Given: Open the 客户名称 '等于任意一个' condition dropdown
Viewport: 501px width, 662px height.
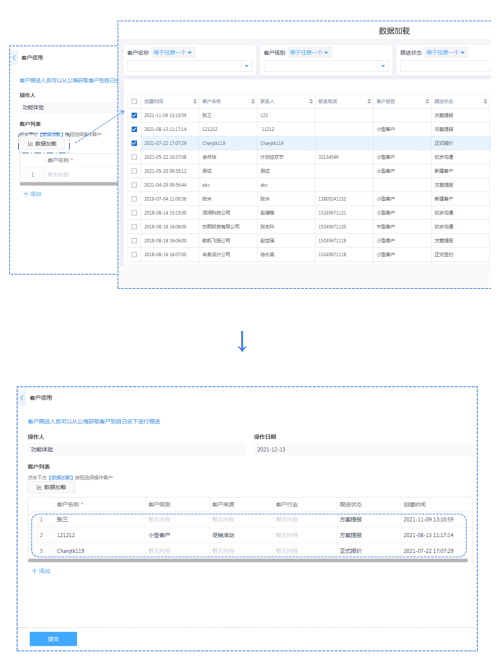Looking at the screenshot, I should (x=173, y=52).
